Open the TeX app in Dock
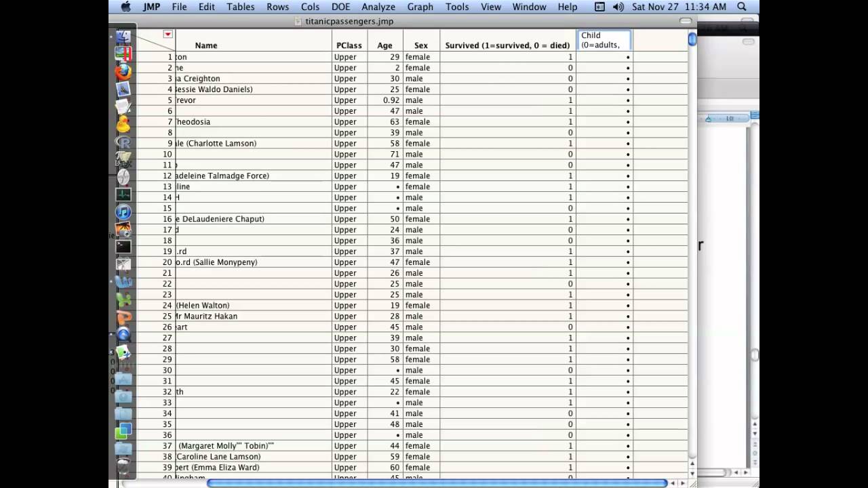Viewport: 868px width, 488px height. click(123, 159)
